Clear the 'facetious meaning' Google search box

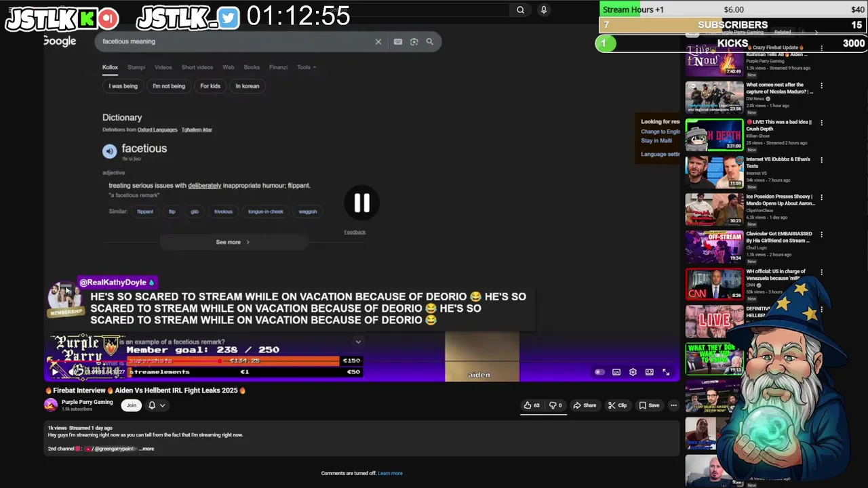(378, 41)
